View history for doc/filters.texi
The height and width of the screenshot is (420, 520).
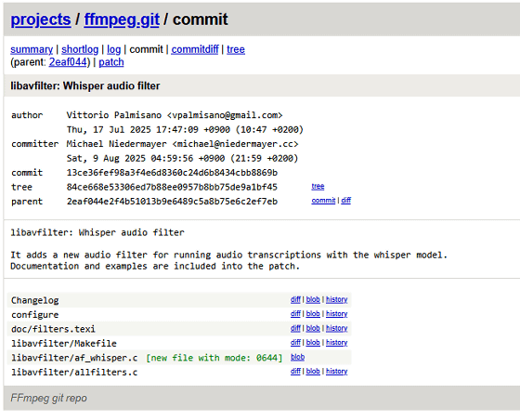[336, 328]
